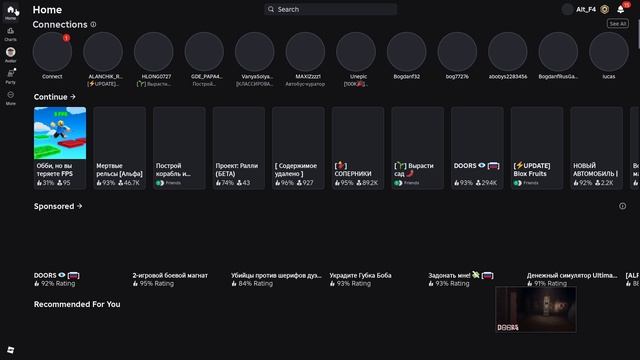Expand the Continue section arrow
Viewport: 640px width, 360px height.
[x=73, y=97]
